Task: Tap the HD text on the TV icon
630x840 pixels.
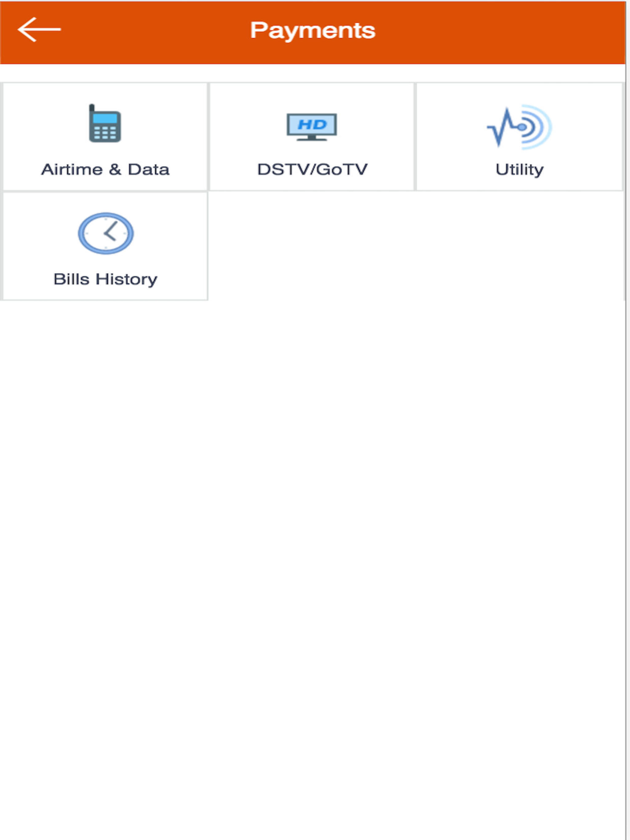Action: coord(312,124)
